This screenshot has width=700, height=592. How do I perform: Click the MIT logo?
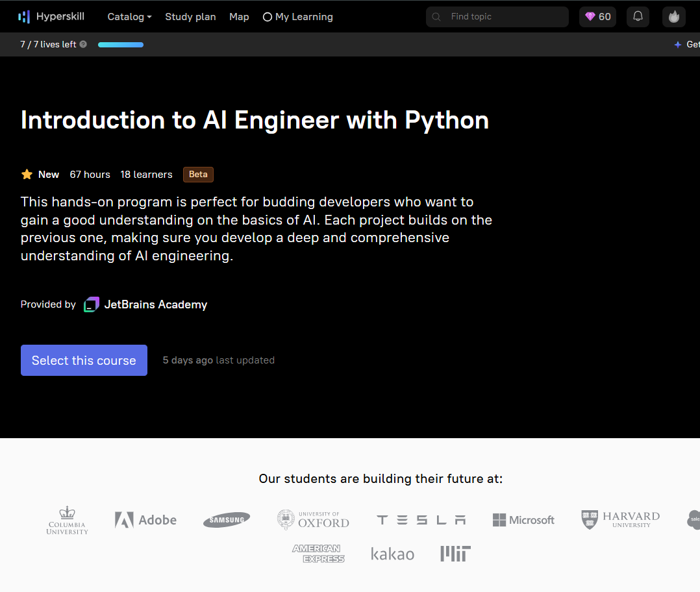click(x=455, y=554)
